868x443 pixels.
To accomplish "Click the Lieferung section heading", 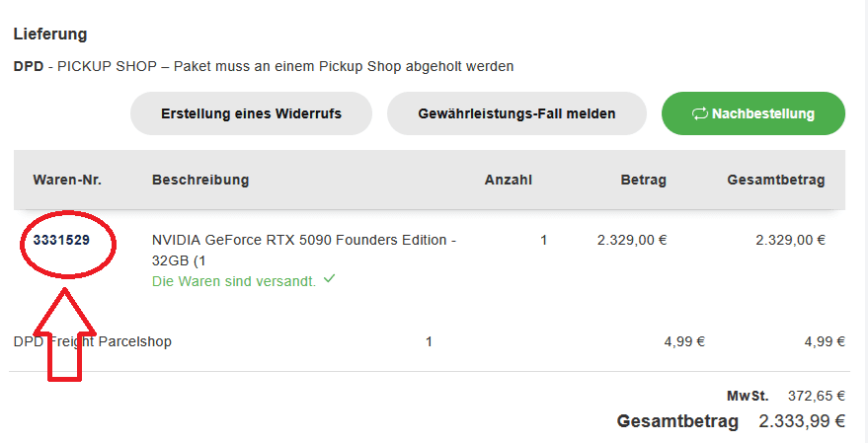I will click(x=50, y=35).
